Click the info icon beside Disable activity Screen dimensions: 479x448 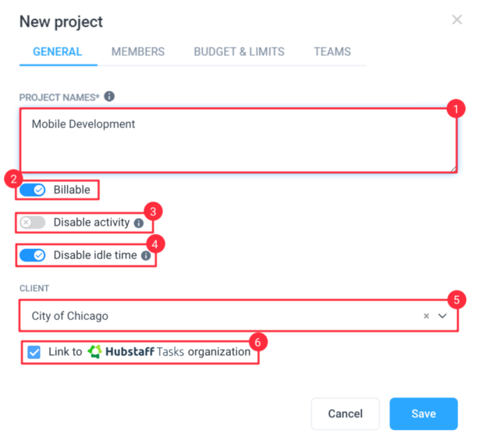[139, 223]
